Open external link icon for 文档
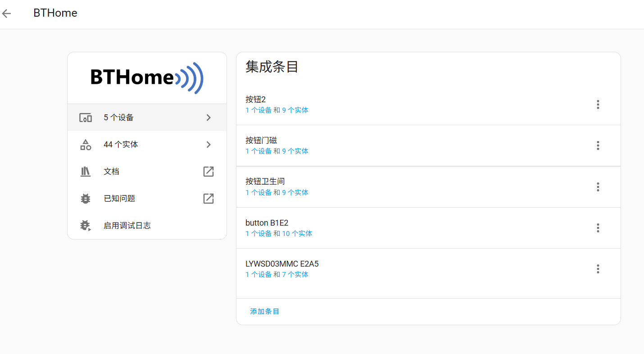This screenshot has width=644, height=354. pyautogui.click(x=209, y=172)
